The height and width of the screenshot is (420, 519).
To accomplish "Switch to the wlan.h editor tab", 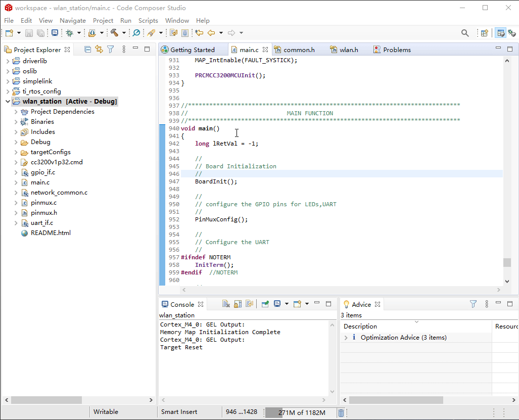I will (348, 50).
